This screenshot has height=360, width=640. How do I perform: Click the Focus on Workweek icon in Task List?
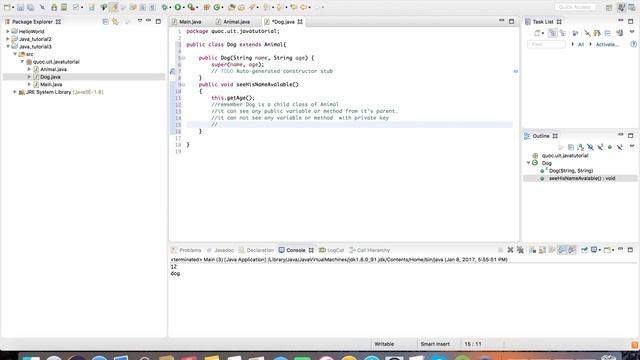click(575, 33)
